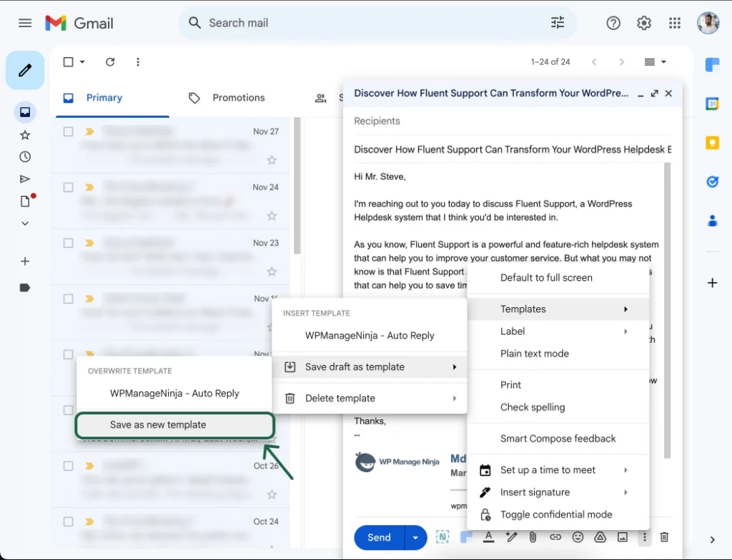The image size is (732, 560).
Task: Open the Sent folder icon in sidebar
Action: (25, 179)
